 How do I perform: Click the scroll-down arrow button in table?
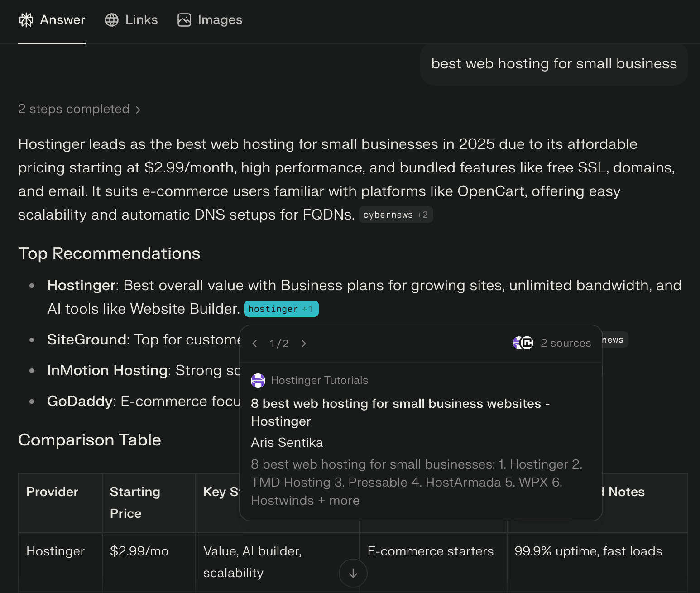point(353,573)
